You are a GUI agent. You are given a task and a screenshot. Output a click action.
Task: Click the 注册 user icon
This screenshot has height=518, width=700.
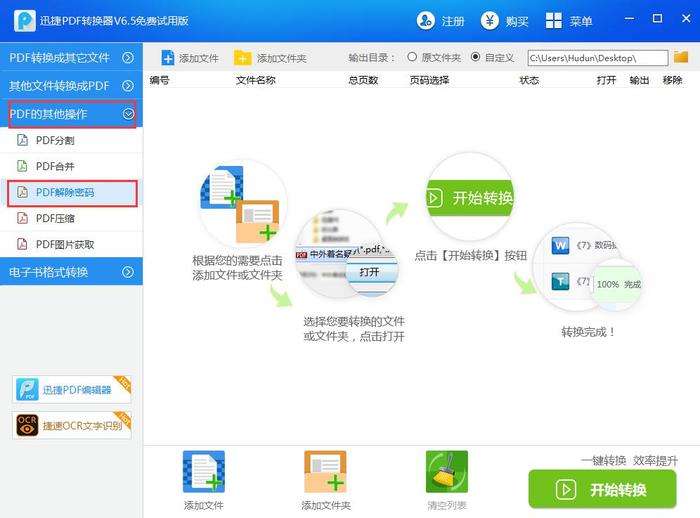[425, 21]
